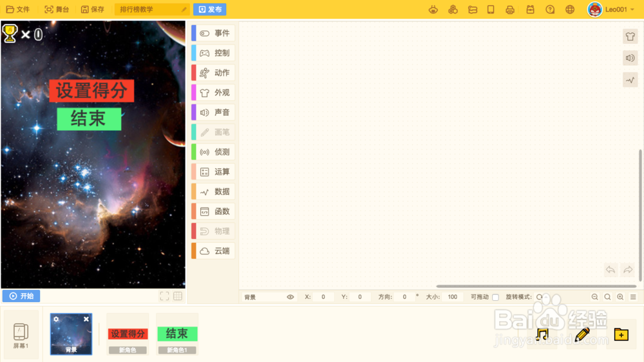
Task: Toggle the eye visibility icon for 背景
Action: click(290, 297)
